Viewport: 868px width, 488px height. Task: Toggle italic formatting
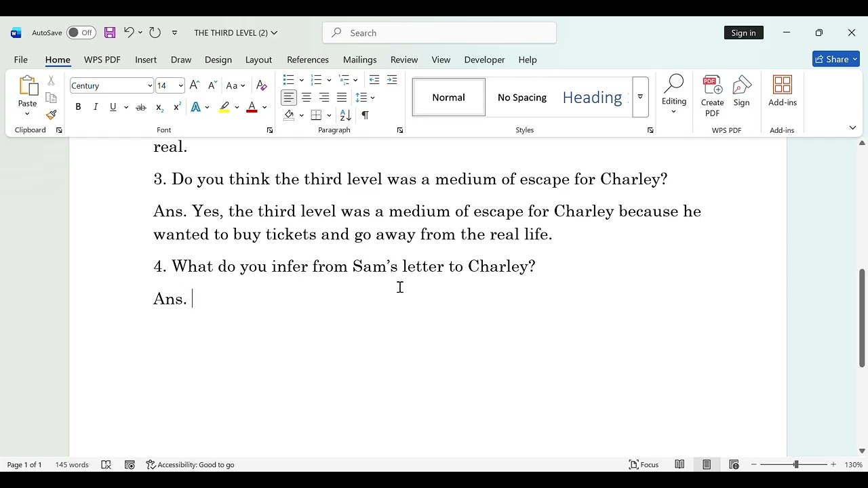click(96, 107)
